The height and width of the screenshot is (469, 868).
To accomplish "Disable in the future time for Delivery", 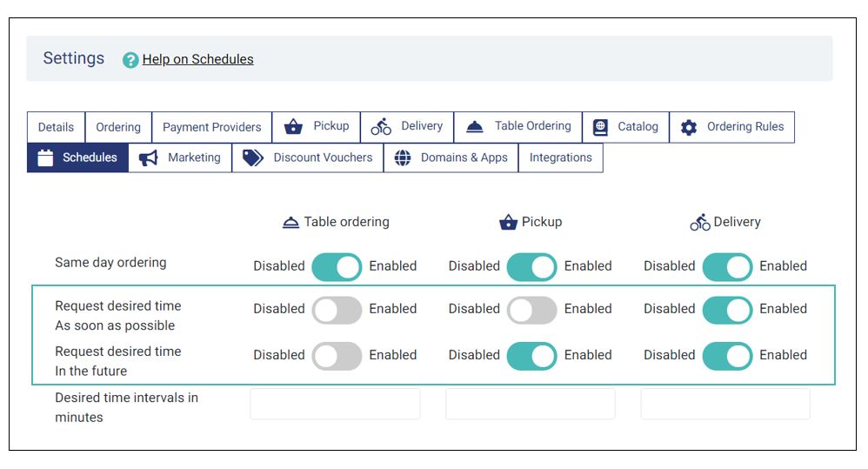I will pyautogui.click(x=727, y=356).
